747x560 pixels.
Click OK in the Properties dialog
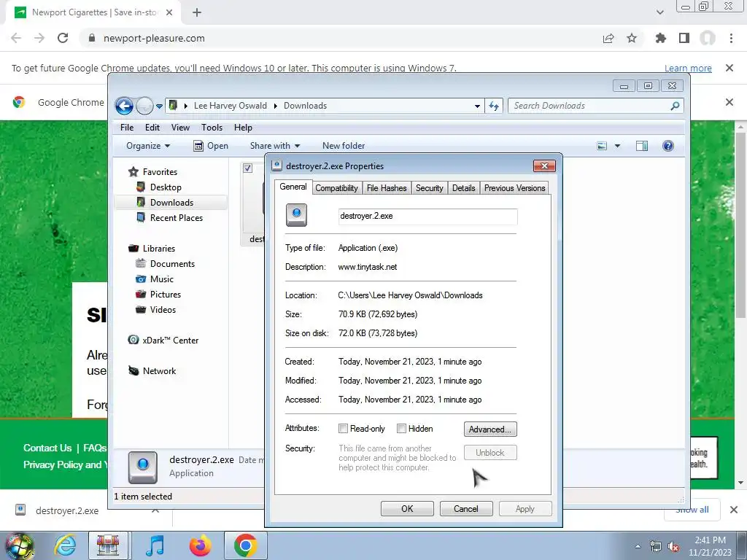(407, 508)
